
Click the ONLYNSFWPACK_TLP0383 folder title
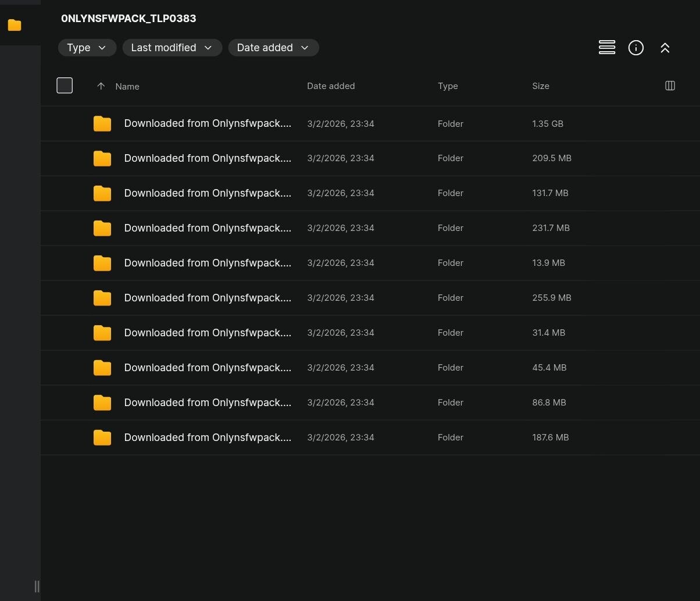(x=128, y=19)
